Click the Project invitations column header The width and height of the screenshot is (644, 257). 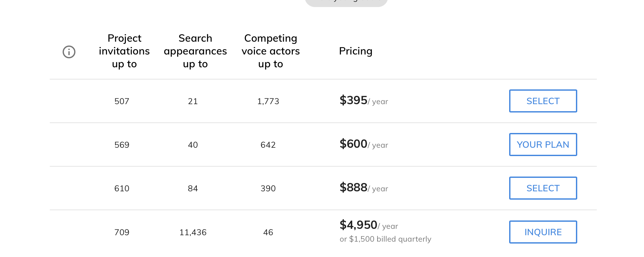pos(124,51)
